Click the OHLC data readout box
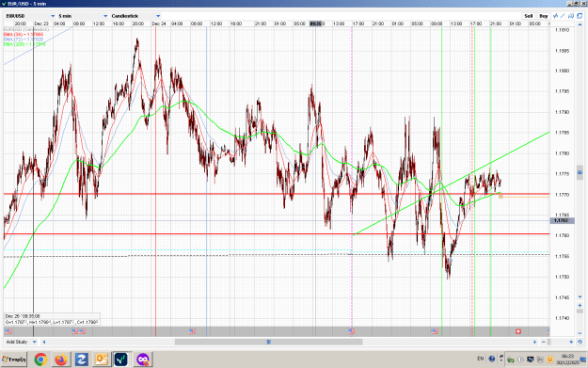Screen dimensions: 588x368 pyautogui.click(x=52, y=319)
